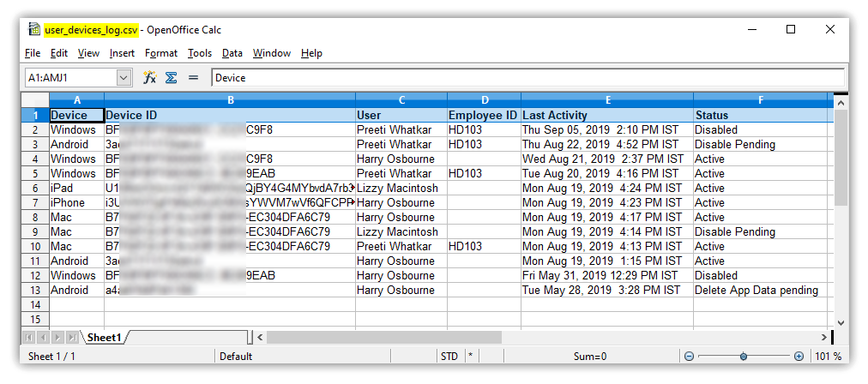Click the Sum sigma icon

172,77
